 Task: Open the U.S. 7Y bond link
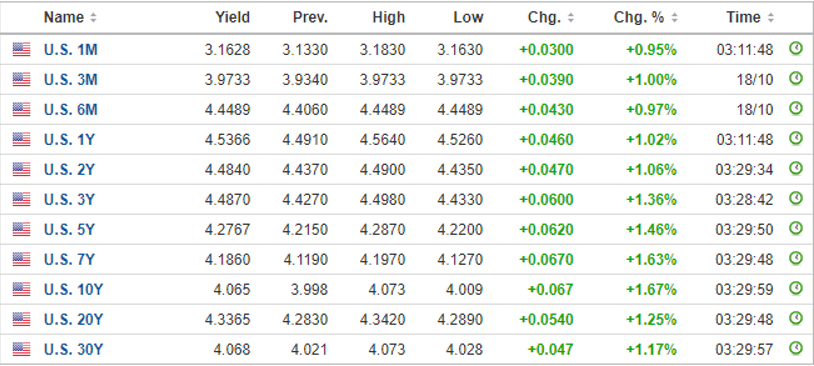click(70, 259)
